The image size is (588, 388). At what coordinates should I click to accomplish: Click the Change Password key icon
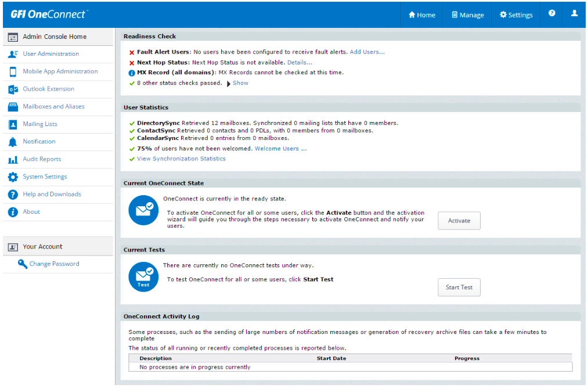tap(23, 264)
